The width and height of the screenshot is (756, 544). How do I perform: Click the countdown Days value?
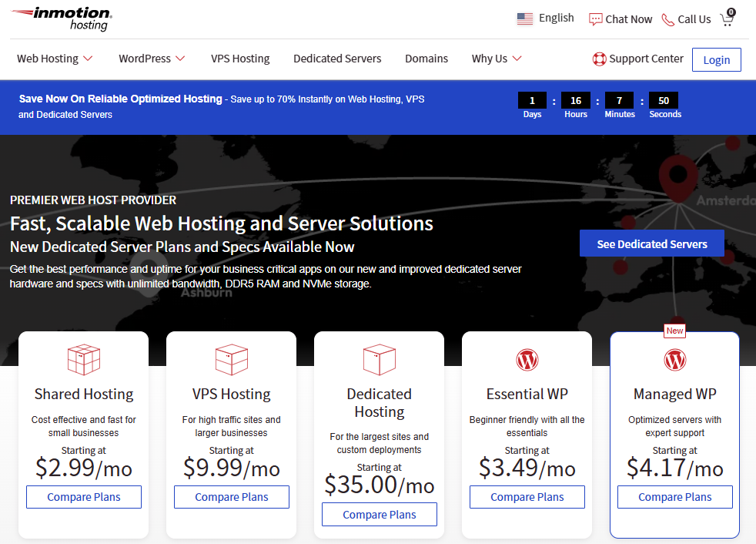(x=532, y=100)
